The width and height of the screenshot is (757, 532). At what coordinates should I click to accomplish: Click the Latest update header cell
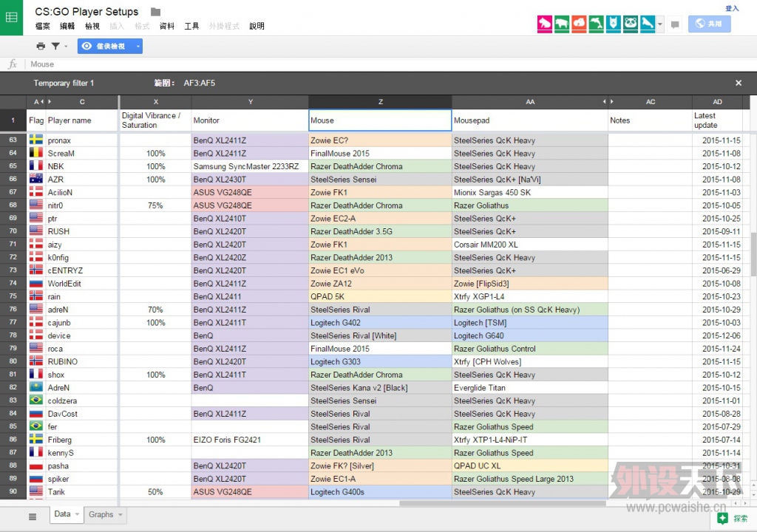tap(717, 120)
